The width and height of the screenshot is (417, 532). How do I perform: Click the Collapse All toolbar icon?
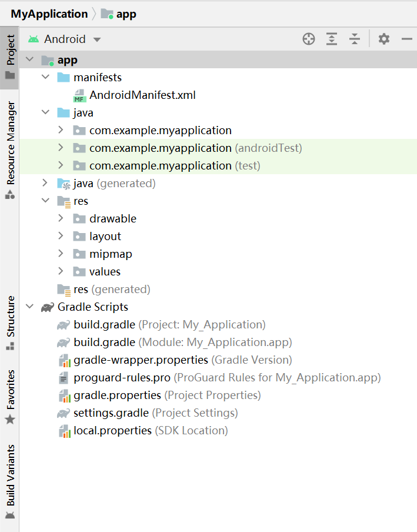[355, 39]
